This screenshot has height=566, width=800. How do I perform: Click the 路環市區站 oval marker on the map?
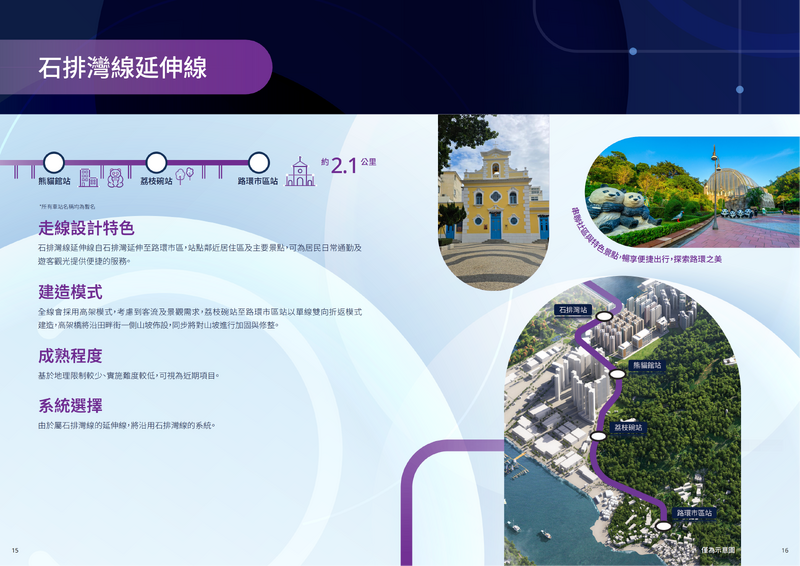click(x=662, y=523)
